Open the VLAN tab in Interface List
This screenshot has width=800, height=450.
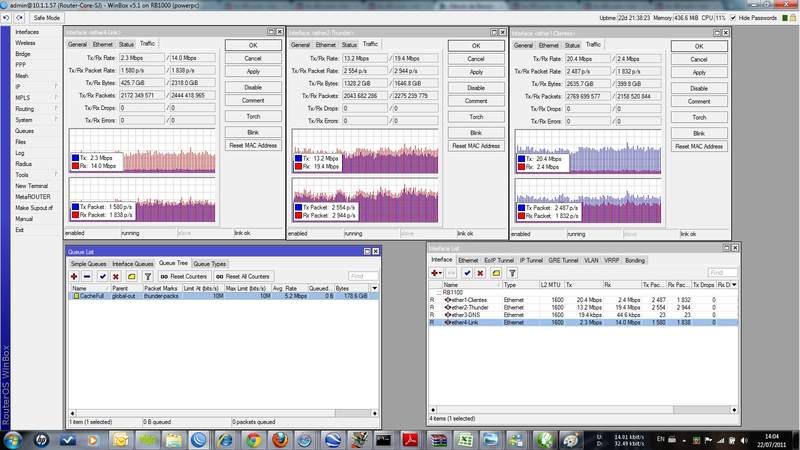click(591, 260)
